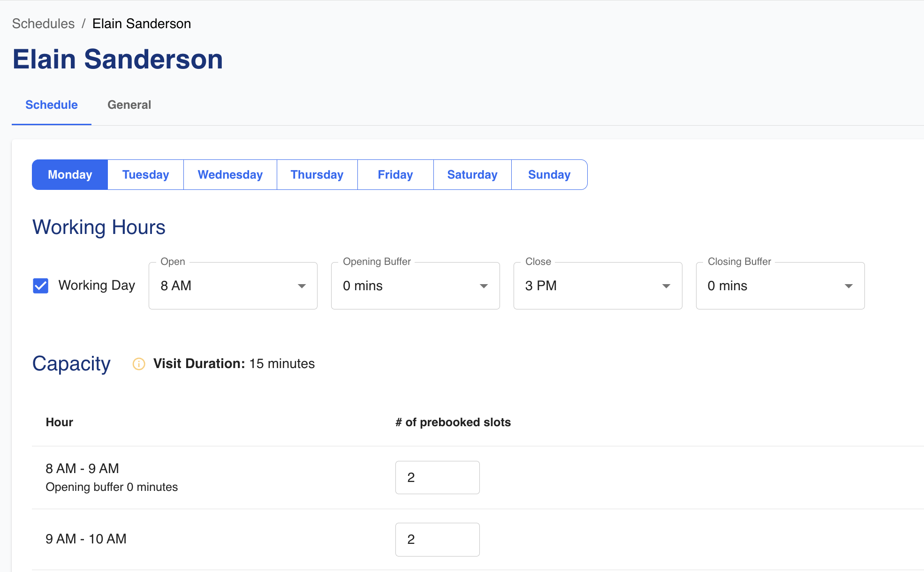This screenshot has width=924, height=572.
Task: Switch to Tuesday schedule
Action: [x=145, y=174]
